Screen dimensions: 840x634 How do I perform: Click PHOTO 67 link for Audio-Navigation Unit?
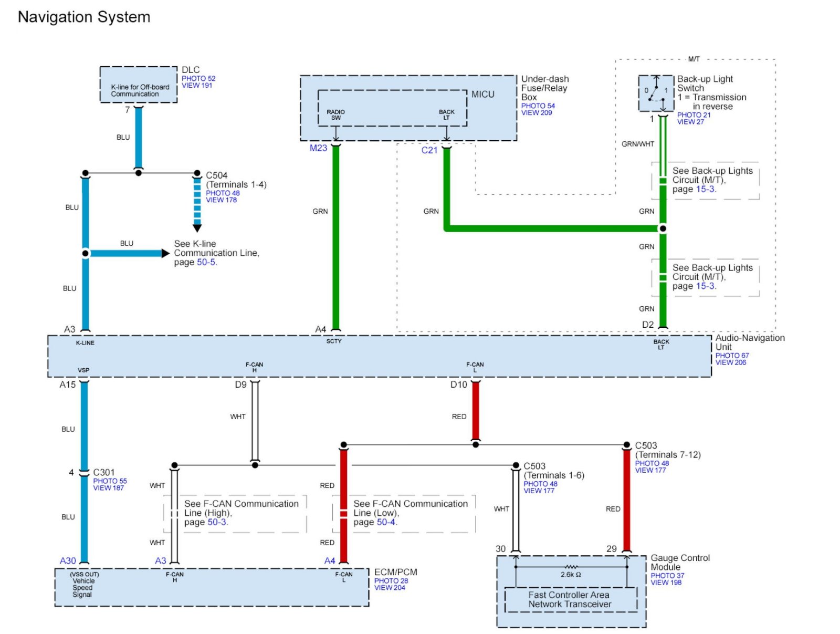(x=732, y=356)
